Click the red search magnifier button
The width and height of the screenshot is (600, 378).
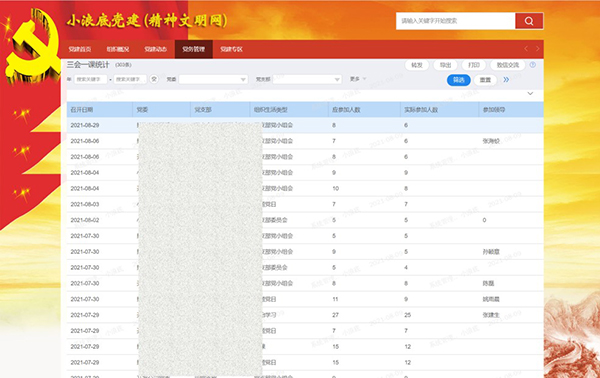point(529,21)
